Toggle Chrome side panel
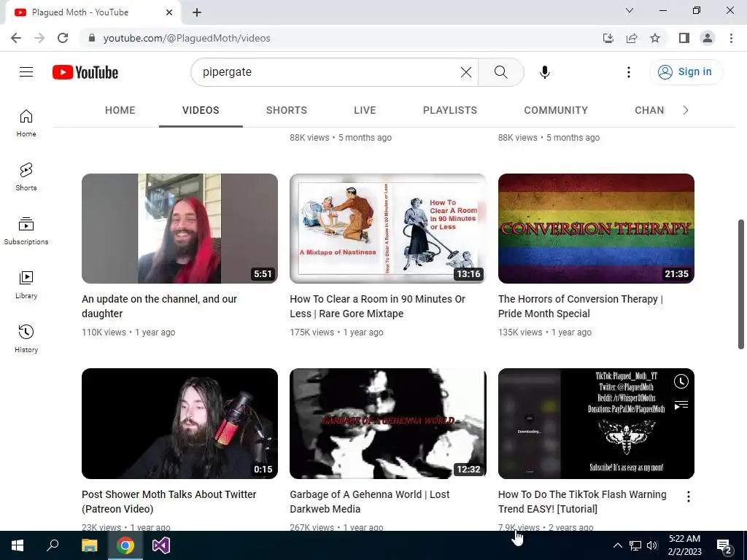This screenshot has width=747, height=560. (684, 38)
